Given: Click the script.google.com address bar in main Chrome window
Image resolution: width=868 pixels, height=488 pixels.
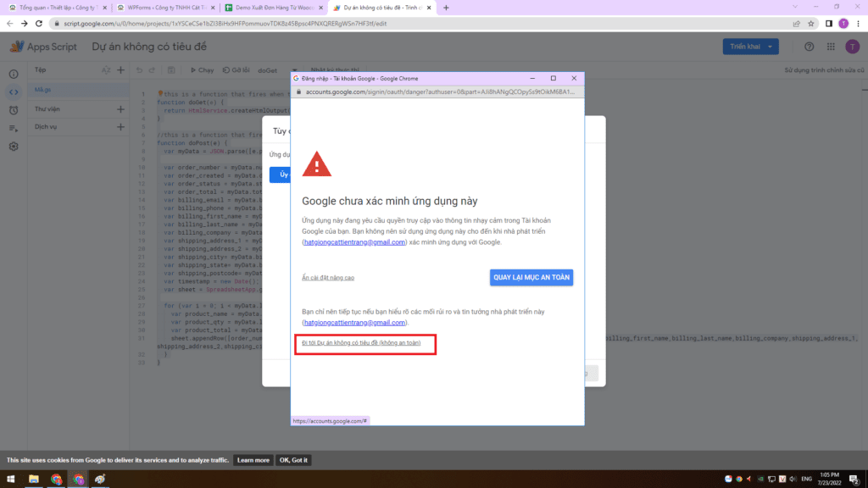Looking at the screenshot, I should (420, 23).
